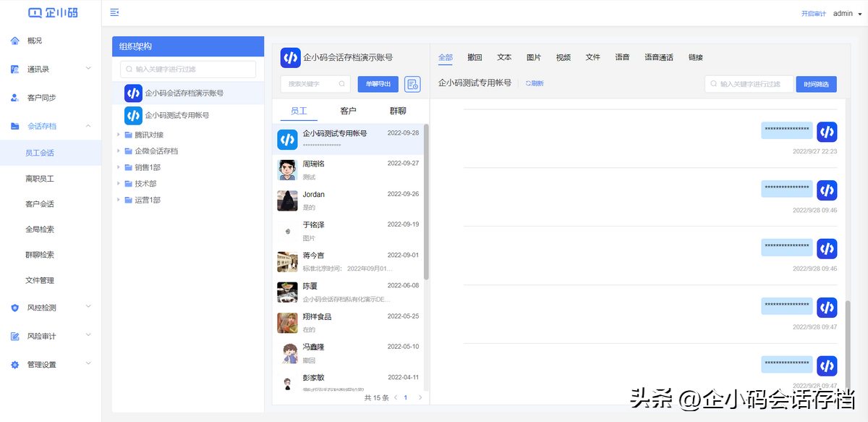This screenshot has height=422, width=868.
Task: Expand the 销售1部 tree node
Action: click(x=119, y=167)
